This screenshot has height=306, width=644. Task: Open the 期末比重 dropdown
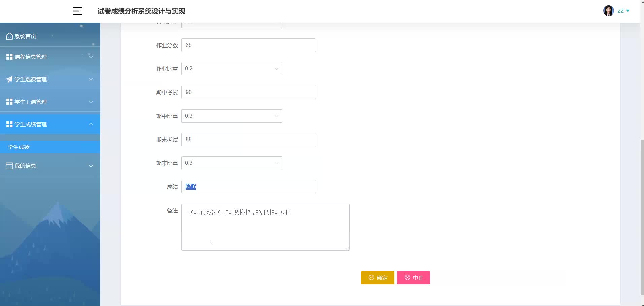(232, 163)
